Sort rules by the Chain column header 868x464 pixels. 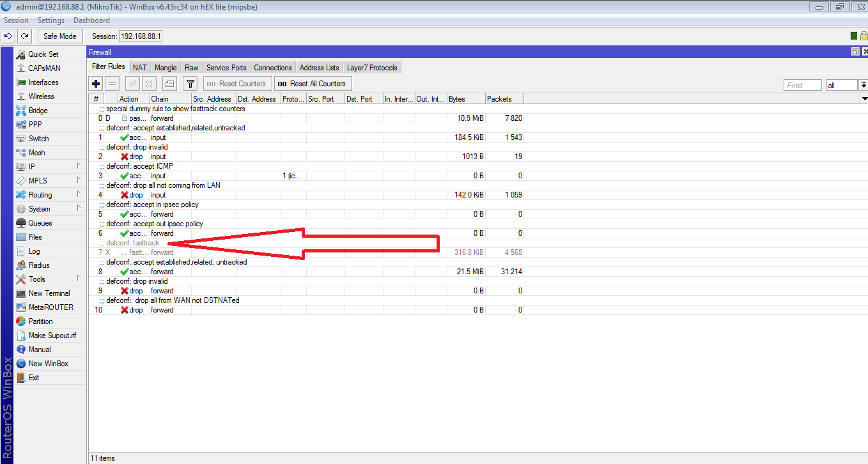171,99
